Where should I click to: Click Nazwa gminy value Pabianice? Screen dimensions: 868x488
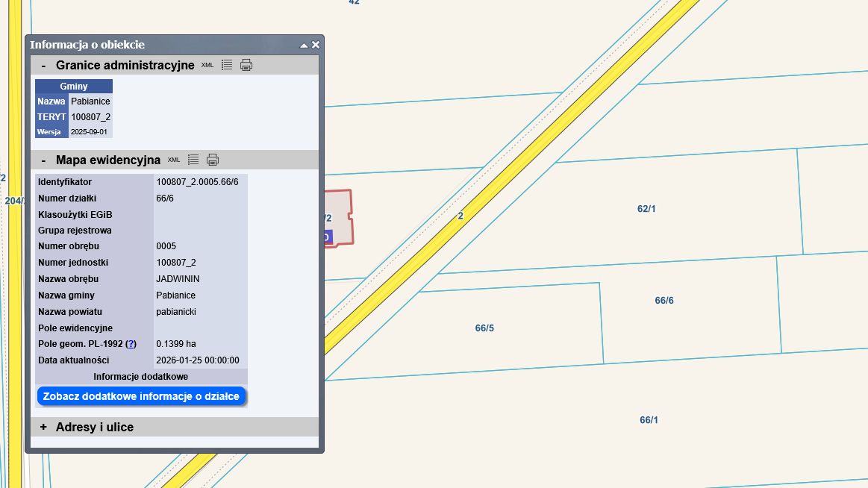coord(175,295)
